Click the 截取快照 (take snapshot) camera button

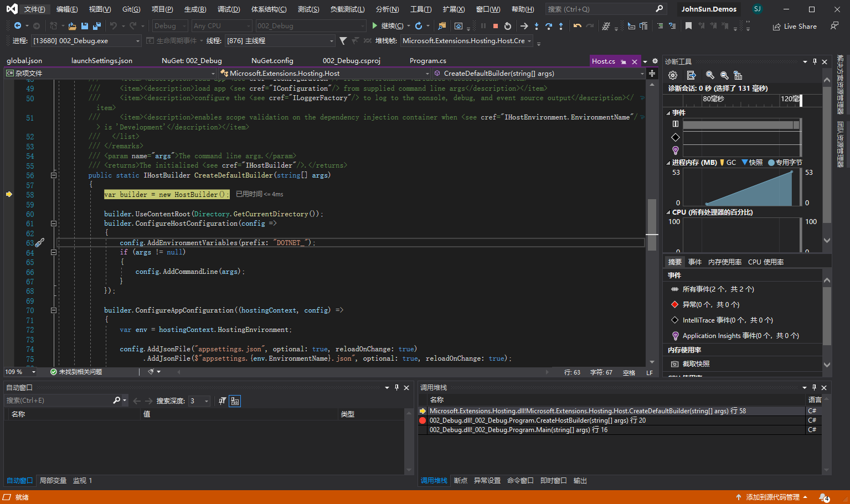(690, 364)
